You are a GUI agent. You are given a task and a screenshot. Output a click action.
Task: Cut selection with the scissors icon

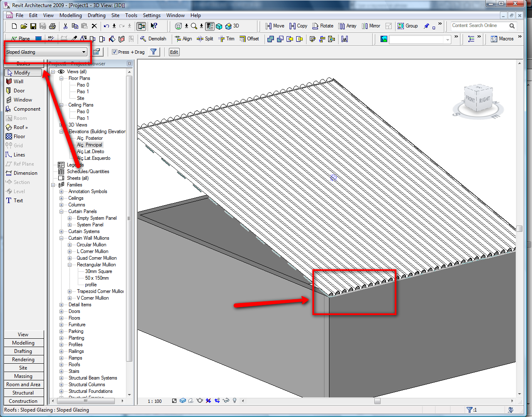coord(65,26)
